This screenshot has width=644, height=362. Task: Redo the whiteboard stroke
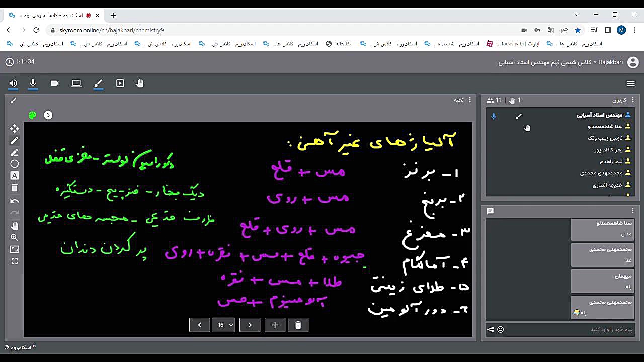click(15, 213)
